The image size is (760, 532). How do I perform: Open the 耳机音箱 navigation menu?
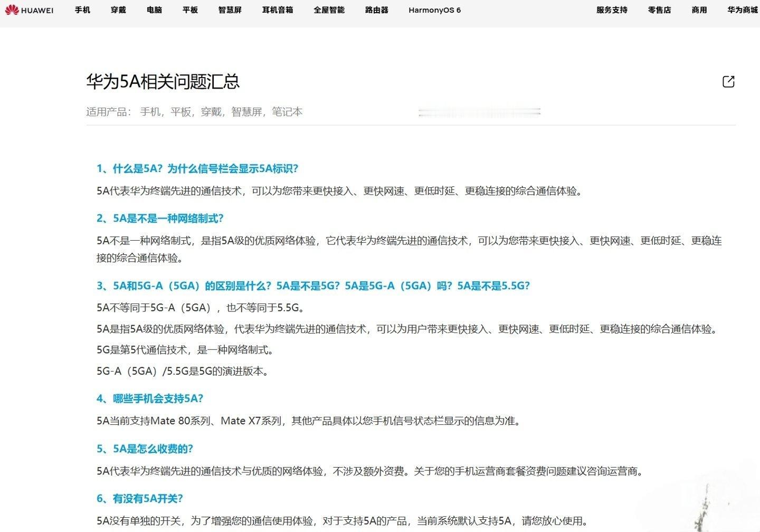pyautogui.click(x=278, y=10)
